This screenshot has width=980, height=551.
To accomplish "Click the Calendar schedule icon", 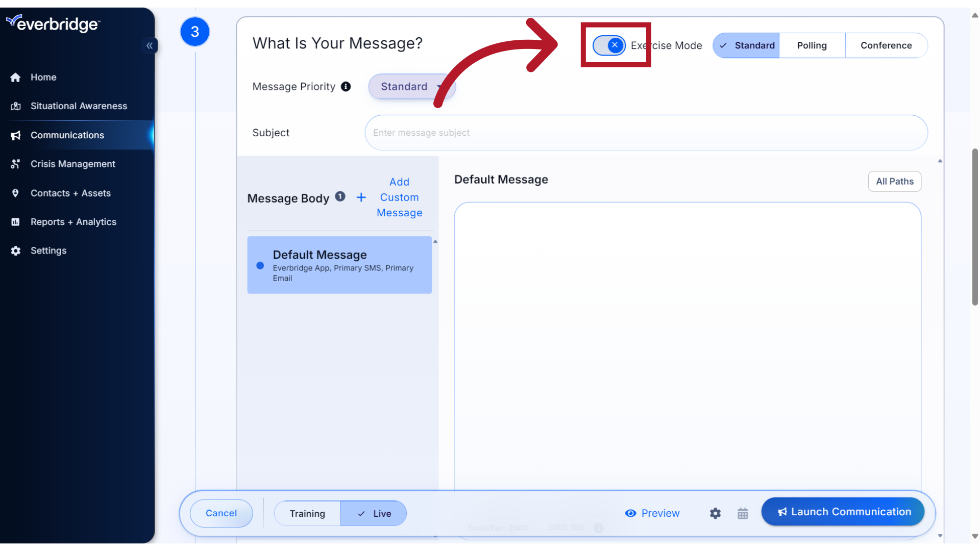I will click(743, 512).
